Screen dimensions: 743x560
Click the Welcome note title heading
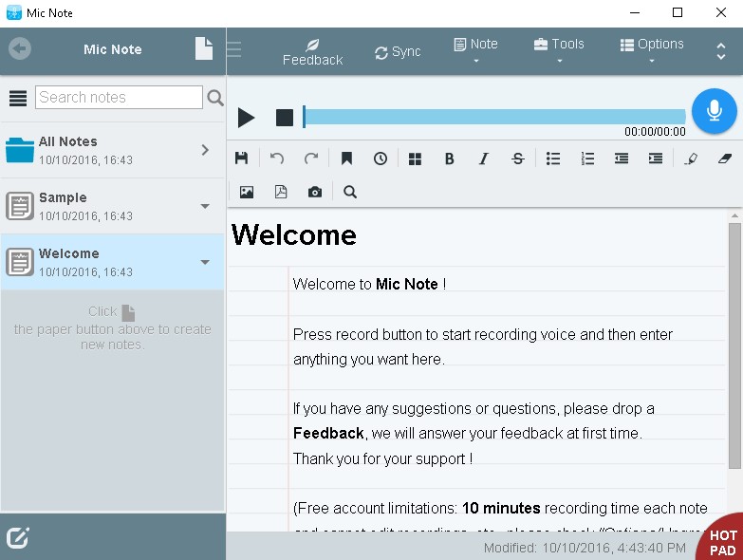pyautogui.click(x=294, y=234)
